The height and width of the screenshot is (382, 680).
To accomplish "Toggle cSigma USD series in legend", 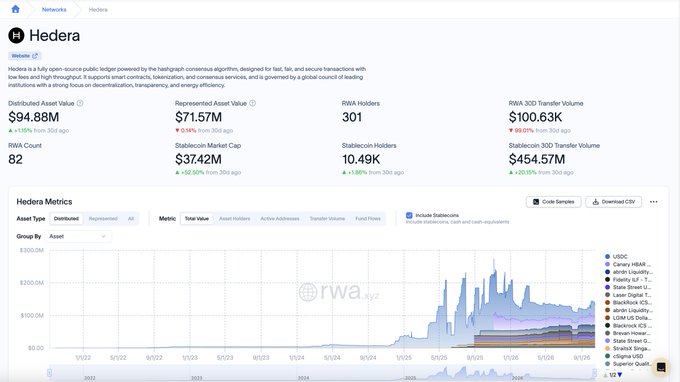I will coord(624,356).
